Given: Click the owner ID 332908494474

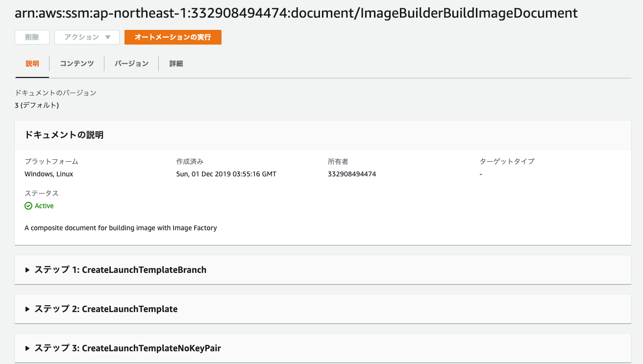Looking at the screenshot, I should [352, 174].
